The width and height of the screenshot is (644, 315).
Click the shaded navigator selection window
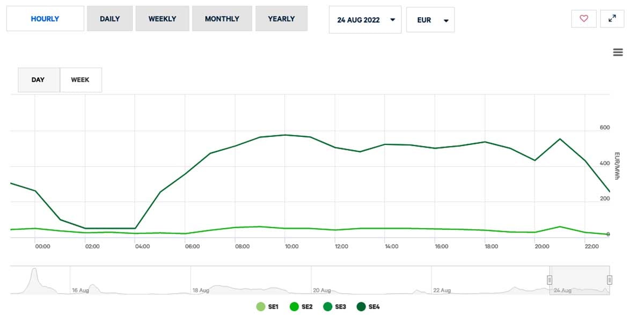(580, 280)
